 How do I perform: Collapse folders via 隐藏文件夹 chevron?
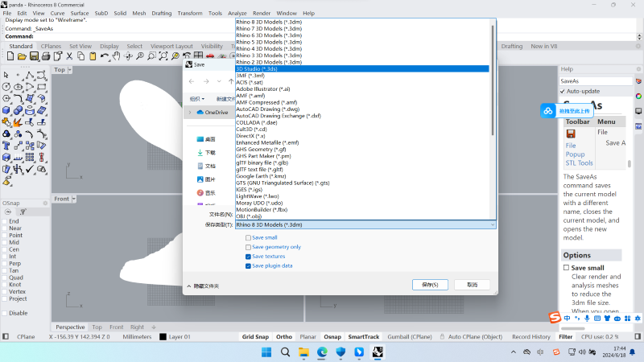[x=189, y=286]
